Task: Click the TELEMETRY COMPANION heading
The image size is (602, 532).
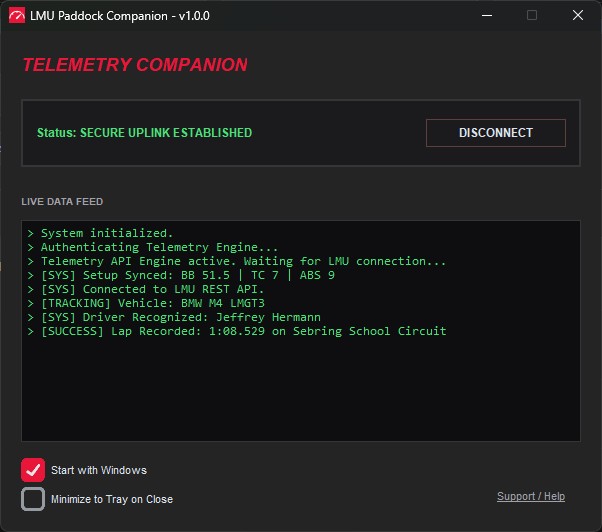Action: [135, 65]
